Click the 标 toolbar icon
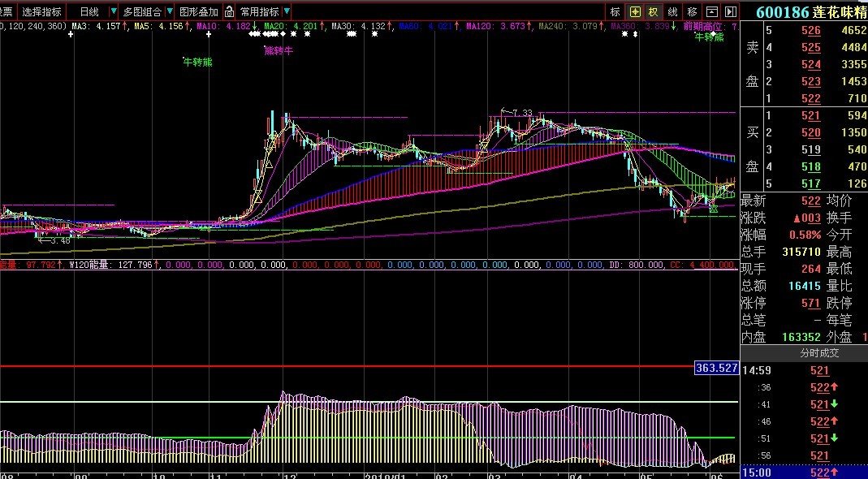868x479 pixels. [615, 11]
